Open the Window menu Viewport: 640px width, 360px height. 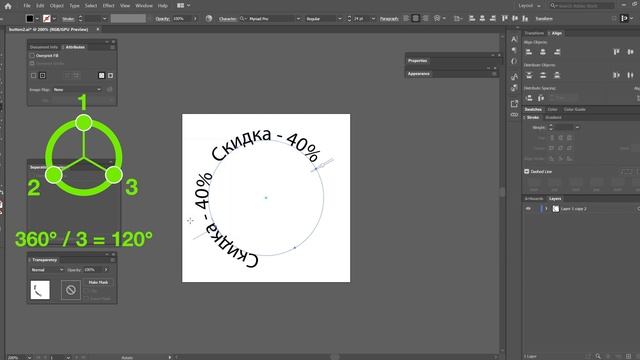pos(144,6)
